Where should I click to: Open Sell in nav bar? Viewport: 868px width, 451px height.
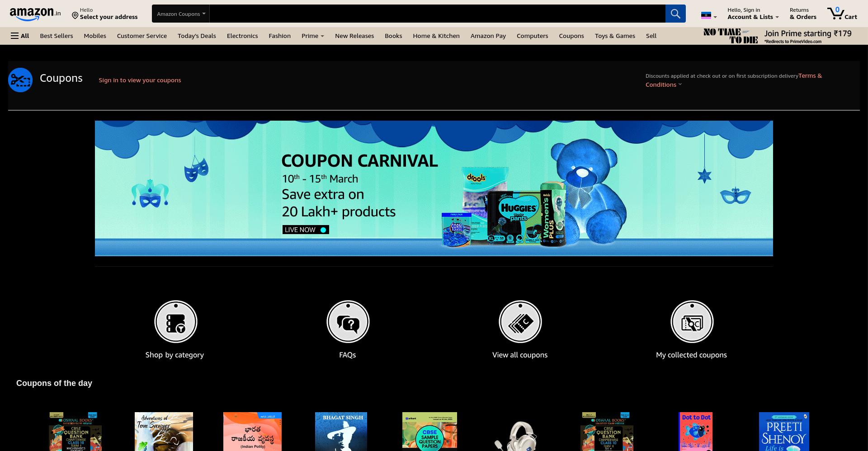[x=651, y=36]
